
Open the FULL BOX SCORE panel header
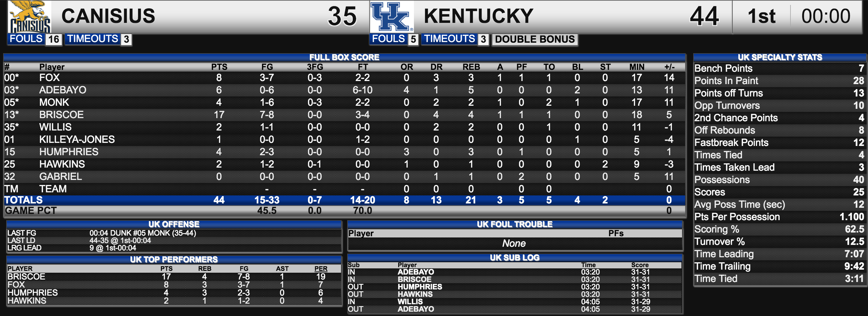tap(344, 57)
